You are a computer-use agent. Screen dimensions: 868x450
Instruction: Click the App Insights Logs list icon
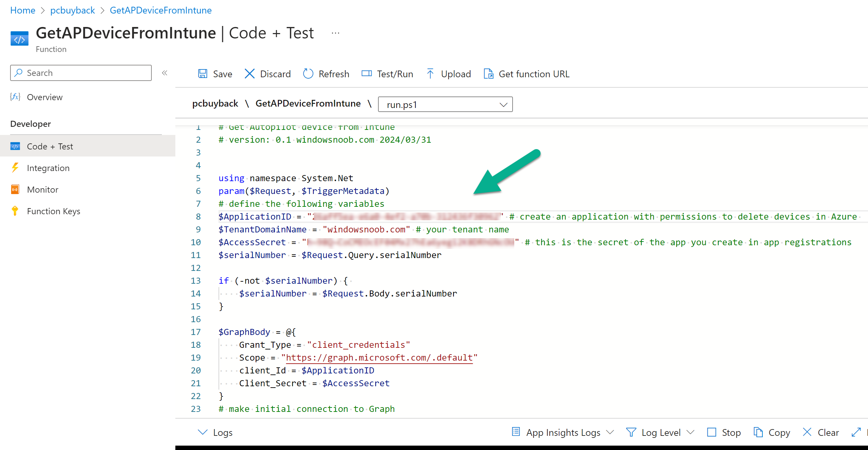(516, 432)
